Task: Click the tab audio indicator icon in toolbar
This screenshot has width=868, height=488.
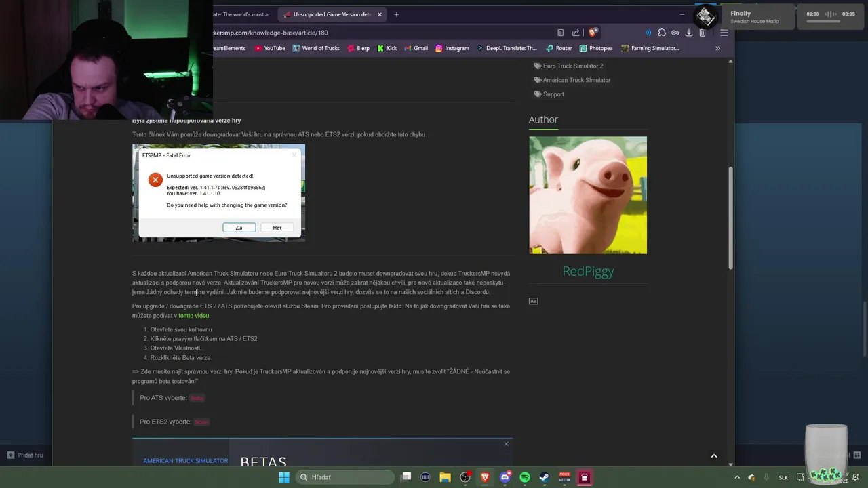Action: click(x=648, y=33)
